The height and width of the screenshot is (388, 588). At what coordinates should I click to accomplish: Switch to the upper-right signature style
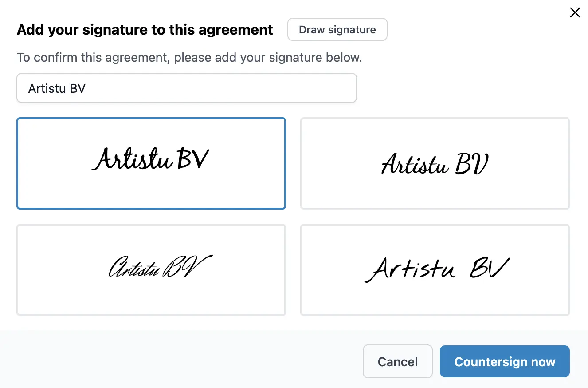[435, 163]
